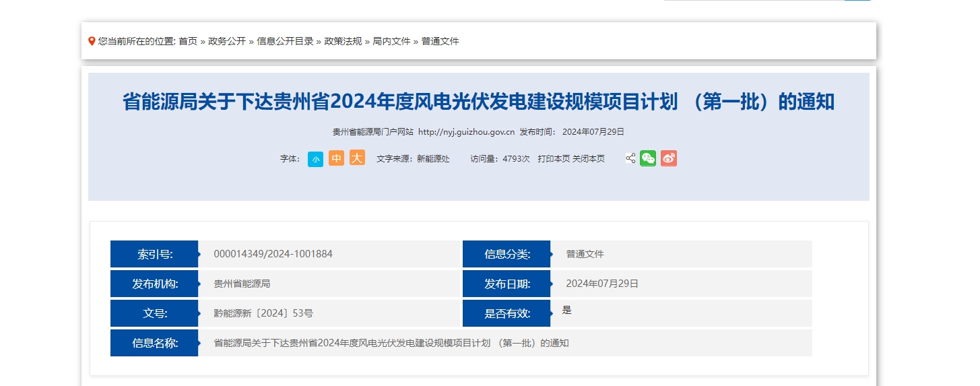Screen dimensions: 980x386
Task: Click the main notice title heading
Action: (478, 102)
